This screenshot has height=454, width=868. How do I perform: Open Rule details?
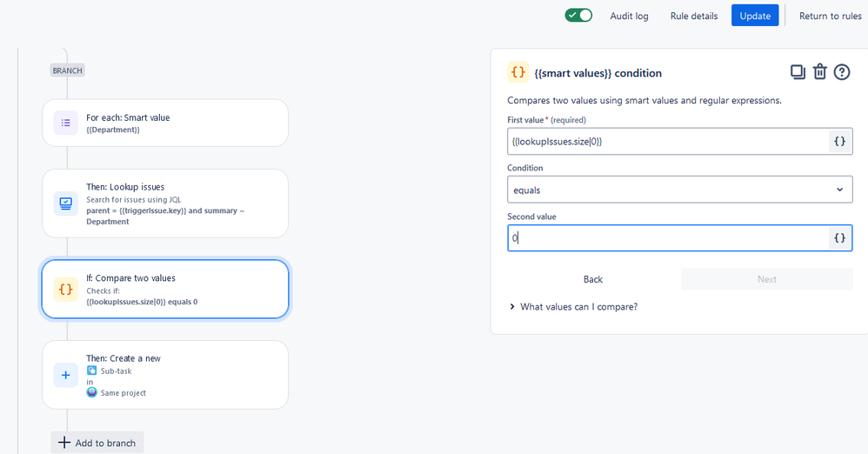pyautogui.click(x=693, y=16)
